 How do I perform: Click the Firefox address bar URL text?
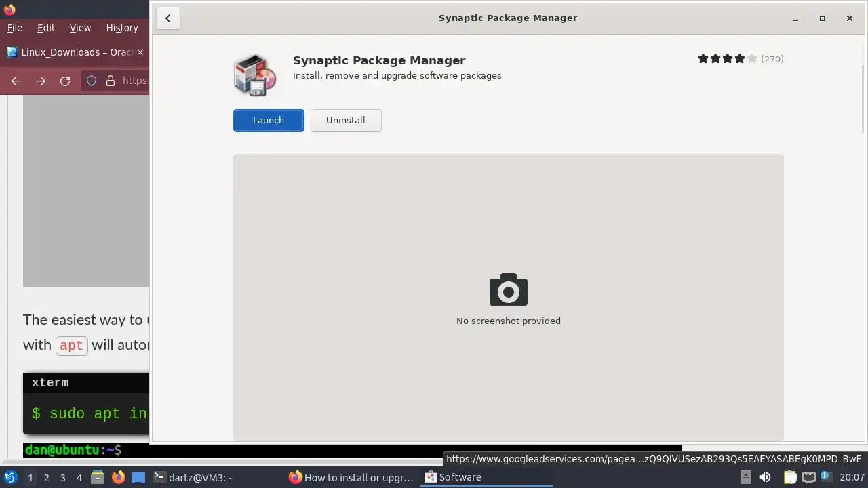136,81
